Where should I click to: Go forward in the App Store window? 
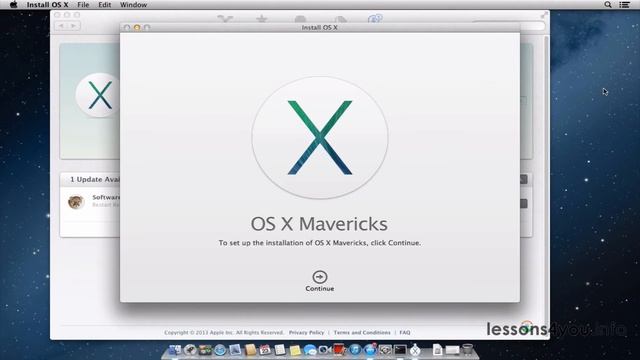73,26
